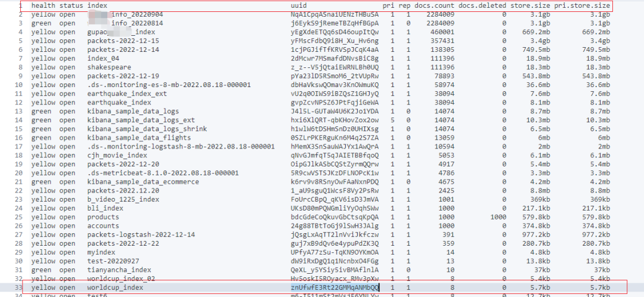
Task: Click .ds-.monitoring-es-8-mb-2022.08.18-000001 index name
Action: pos(169,85)
